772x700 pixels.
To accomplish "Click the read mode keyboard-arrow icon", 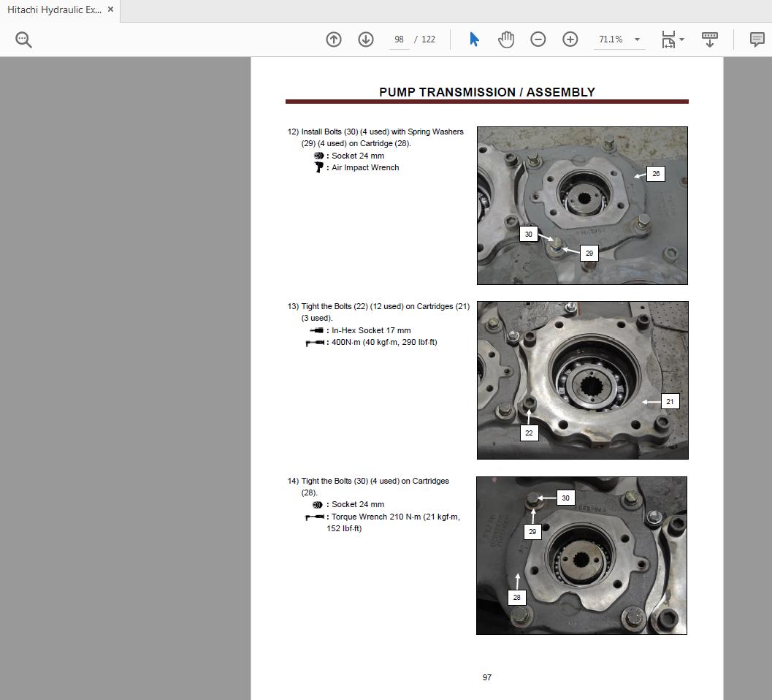I will coord(709,39).
